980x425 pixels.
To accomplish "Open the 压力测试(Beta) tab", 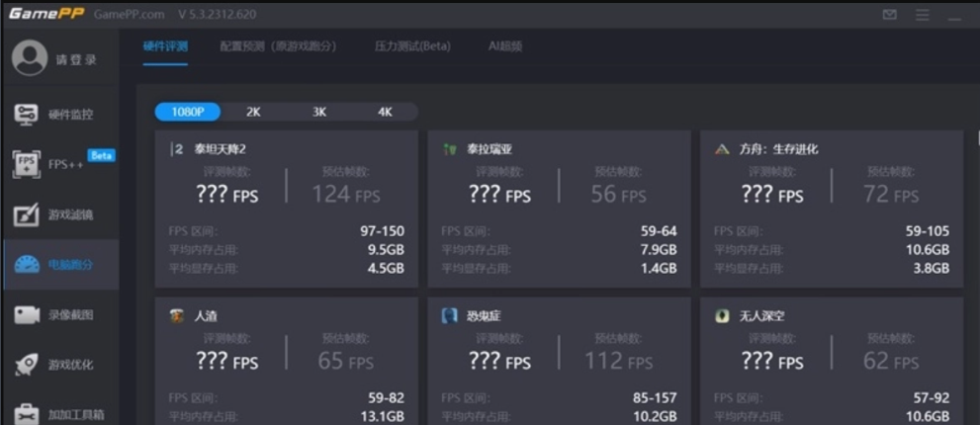I will 412,46.
